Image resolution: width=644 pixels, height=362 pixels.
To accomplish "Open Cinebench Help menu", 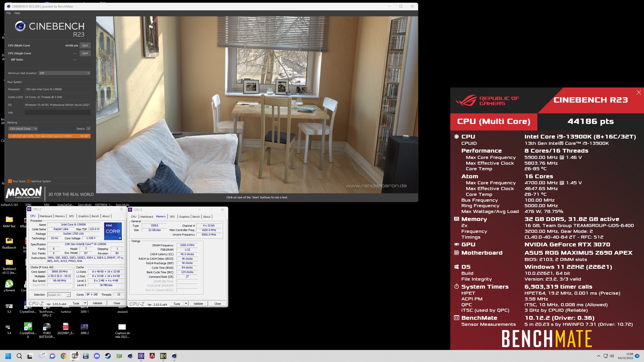I will click(17, 13).
